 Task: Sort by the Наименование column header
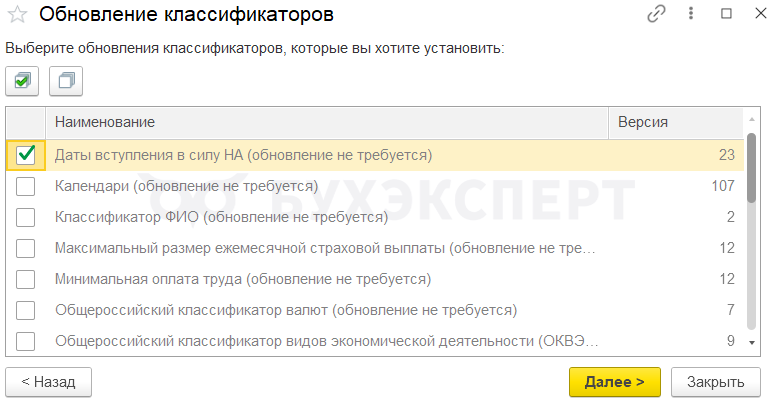[x=330, y=122]
